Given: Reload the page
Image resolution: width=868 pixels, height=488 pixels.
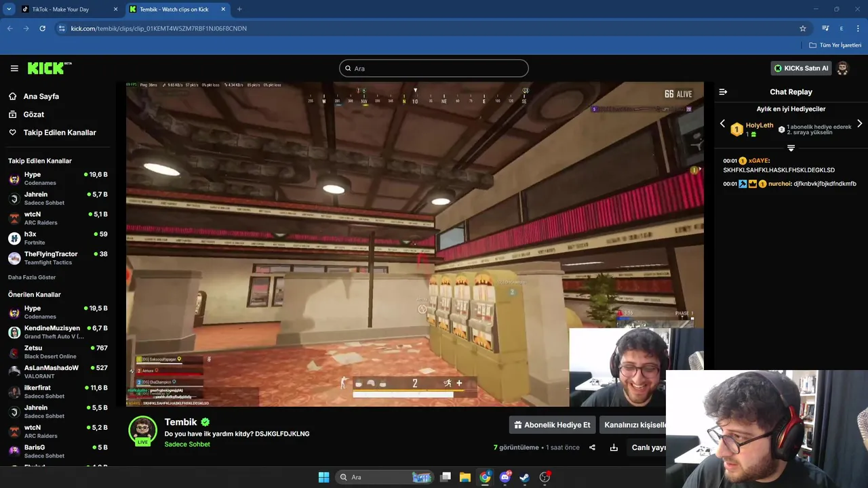Looking at the screenshot, I should [x=42, y=28].
